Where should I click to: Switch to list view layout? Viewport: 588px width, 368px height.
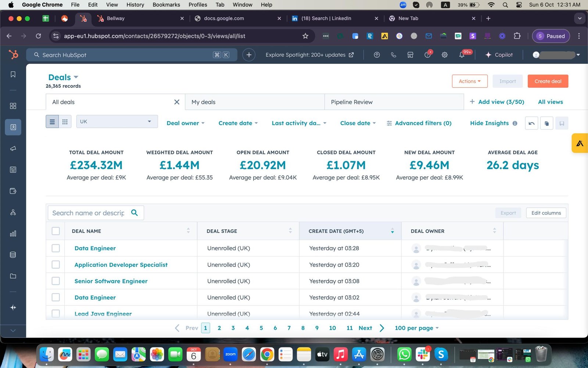click(x=52, y=122)
